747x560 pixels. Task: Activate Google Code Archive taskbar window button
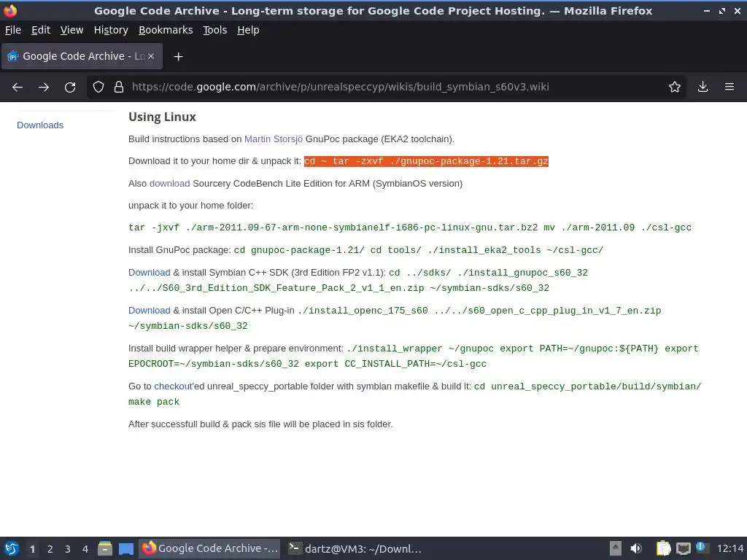click(x=211, y=548)
